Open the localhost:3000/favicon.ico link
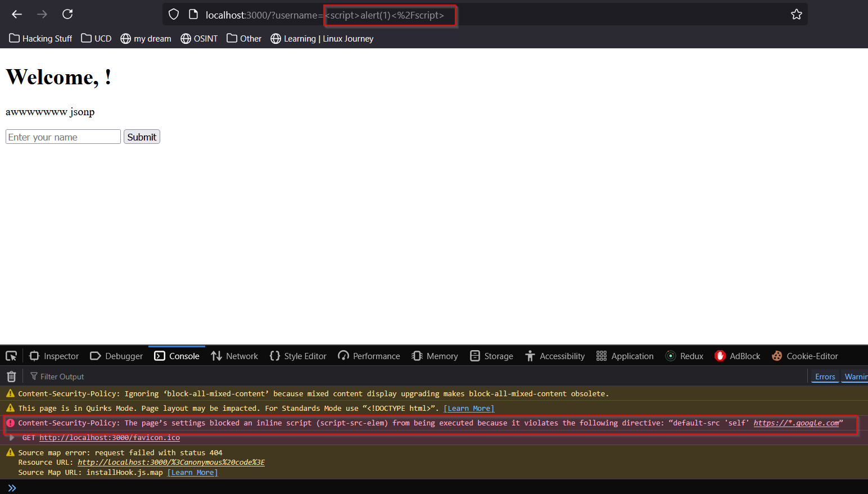The image size is (868, 494). 110,438
